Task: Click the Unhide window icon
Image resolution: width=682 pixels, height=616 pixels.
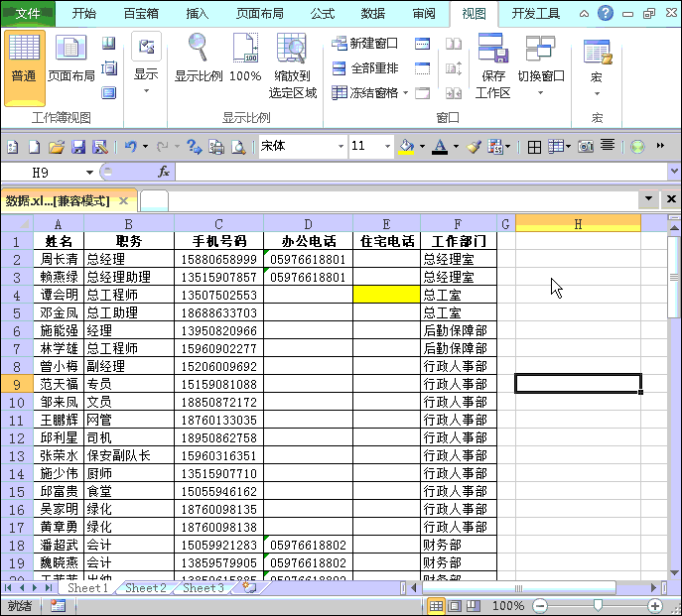Action: click(x=422, y=93)
